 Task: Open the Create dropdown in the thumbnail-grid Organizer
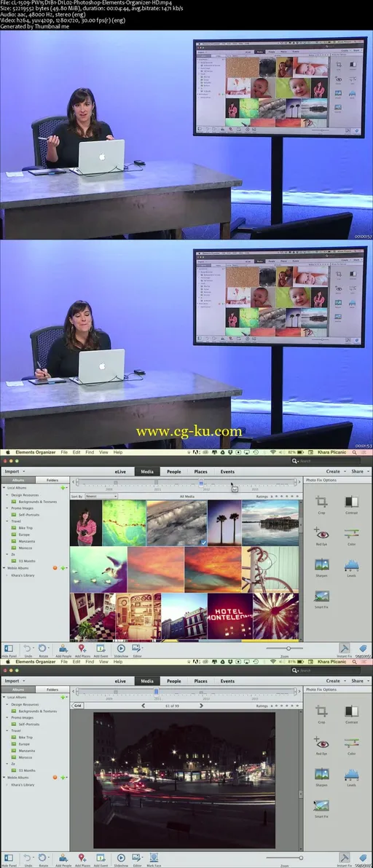(335, 472)
